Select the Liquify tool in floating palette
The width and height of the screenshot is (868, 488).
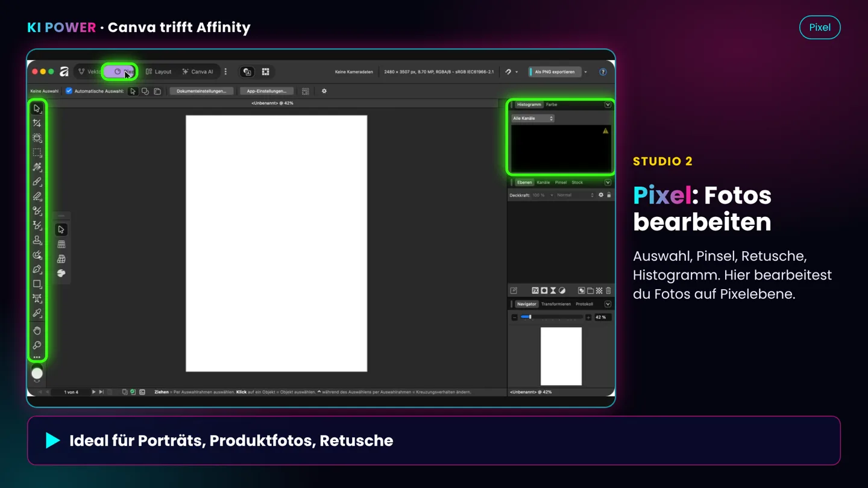(x=61, y=273)
